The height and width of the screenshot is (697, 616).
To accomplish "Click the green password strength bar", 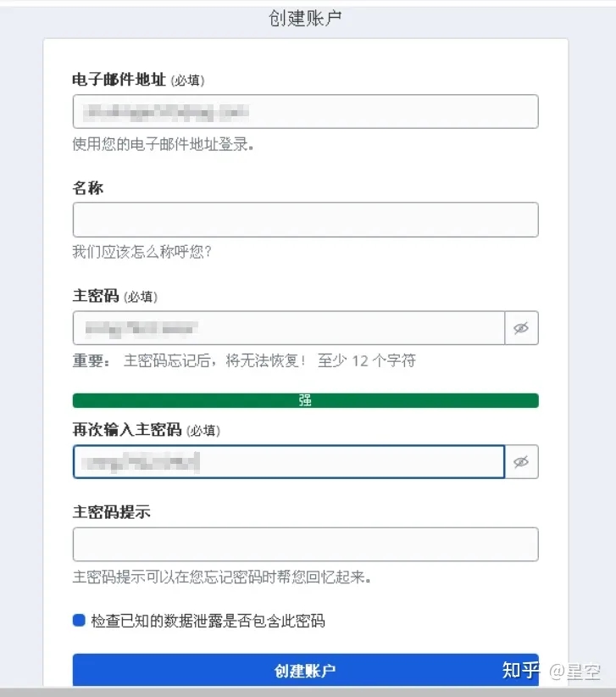I will coord(305,400).
